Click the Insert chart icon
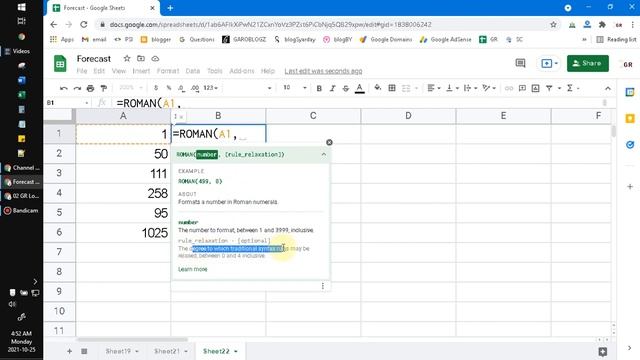Viewport: 640px width, 360px height. click(536, 88)
